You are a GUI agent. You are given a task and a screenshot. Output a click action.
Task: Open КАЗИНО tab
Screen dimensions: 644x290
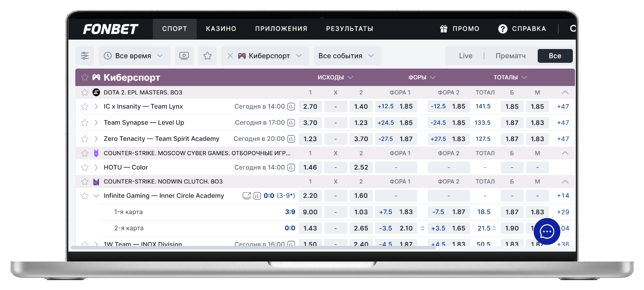[221, 29]
